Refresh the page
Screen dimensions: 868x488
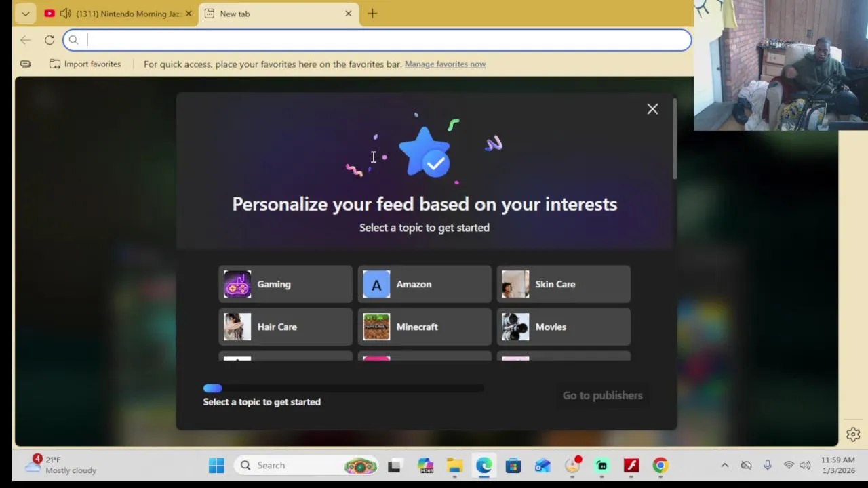(x=50, y=40)
